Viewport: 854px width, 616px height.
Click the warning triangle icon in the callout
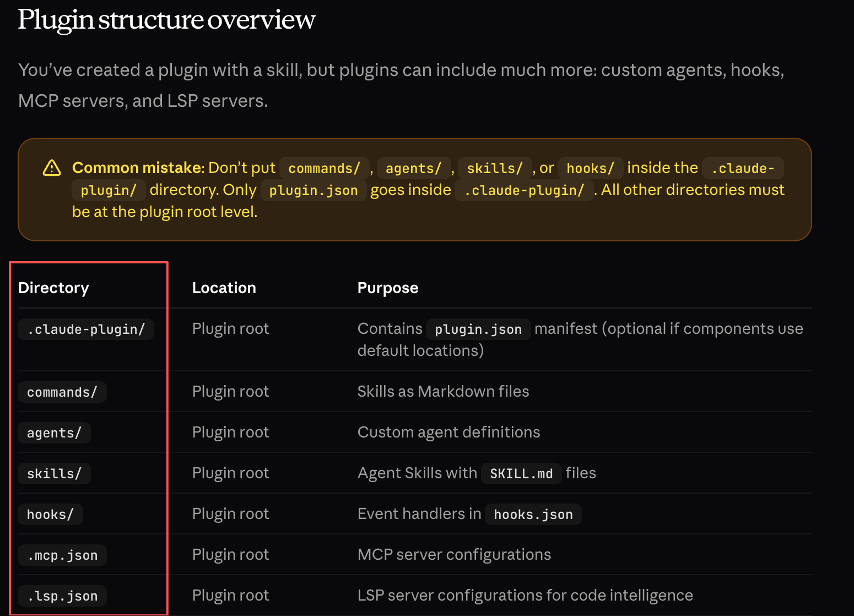point(52,168)
